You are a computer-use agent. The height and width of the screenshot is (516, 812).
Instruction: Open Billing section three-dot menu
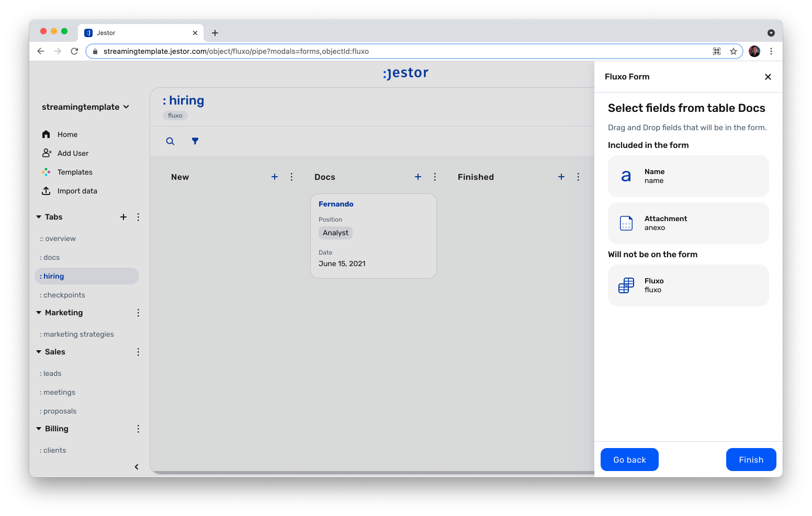coord(138,429)
